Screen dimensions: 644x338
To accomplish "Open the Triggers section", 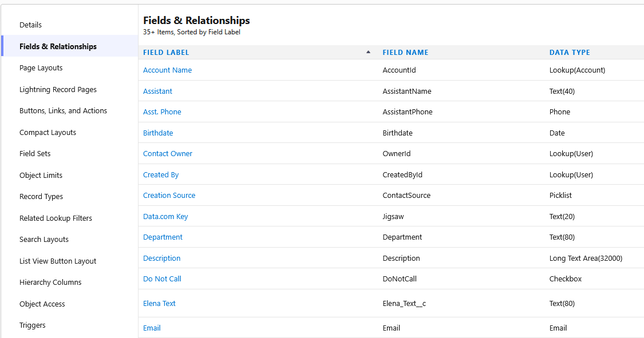I will [x=32, y=325].
